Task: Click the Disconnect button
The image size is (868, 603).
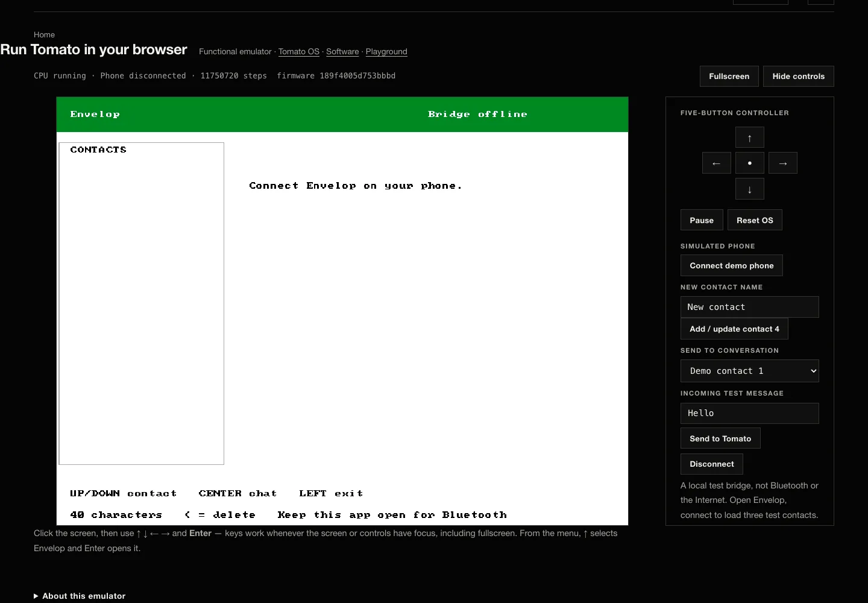Action: coord(712,464)
